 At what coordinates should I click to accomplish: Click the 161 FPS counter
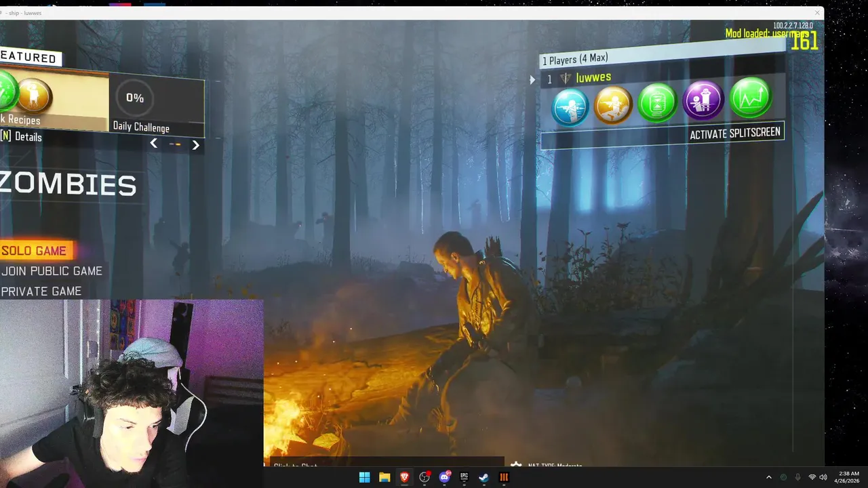(805, 41)
